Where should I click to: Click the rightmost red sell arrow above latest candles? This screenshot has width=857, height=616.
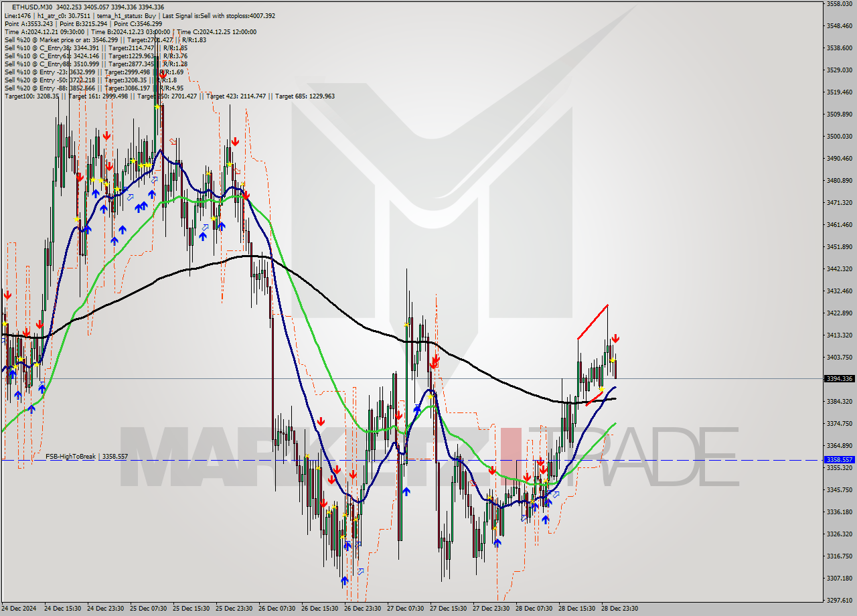[x=615, y=339]
